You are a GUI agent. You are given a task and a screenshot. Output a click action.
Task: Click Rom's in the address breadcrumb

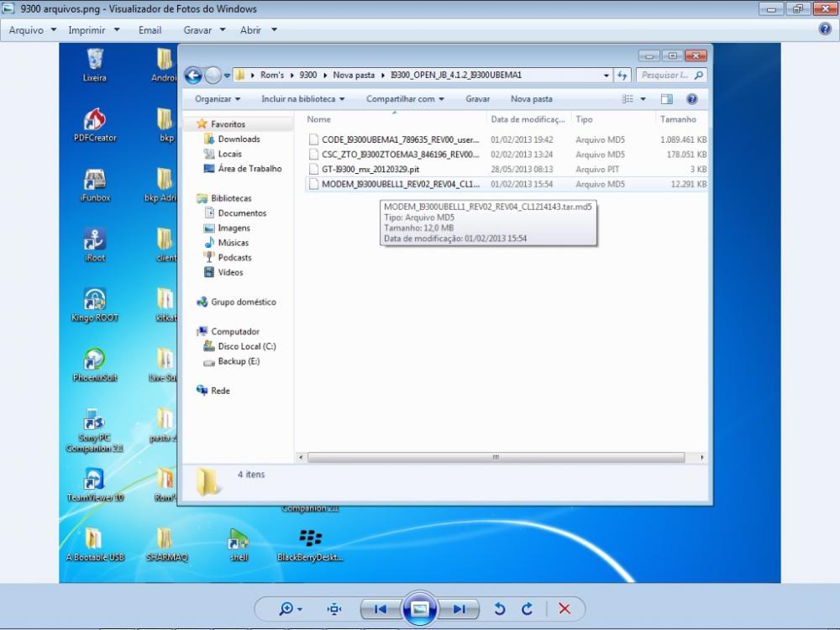(272, 75)
